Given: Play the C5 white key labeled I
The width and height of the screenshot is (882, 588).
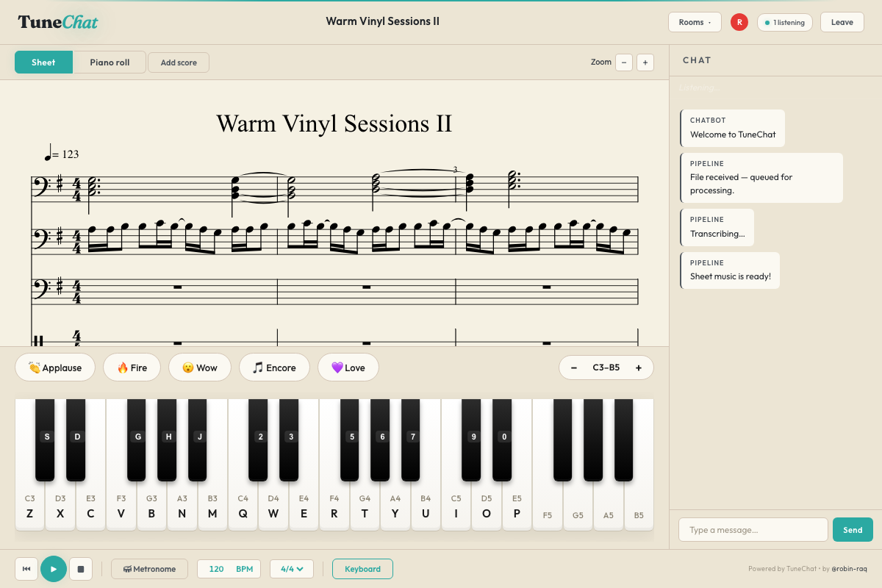Looking at the screenshot, I should tap(456, 507).
